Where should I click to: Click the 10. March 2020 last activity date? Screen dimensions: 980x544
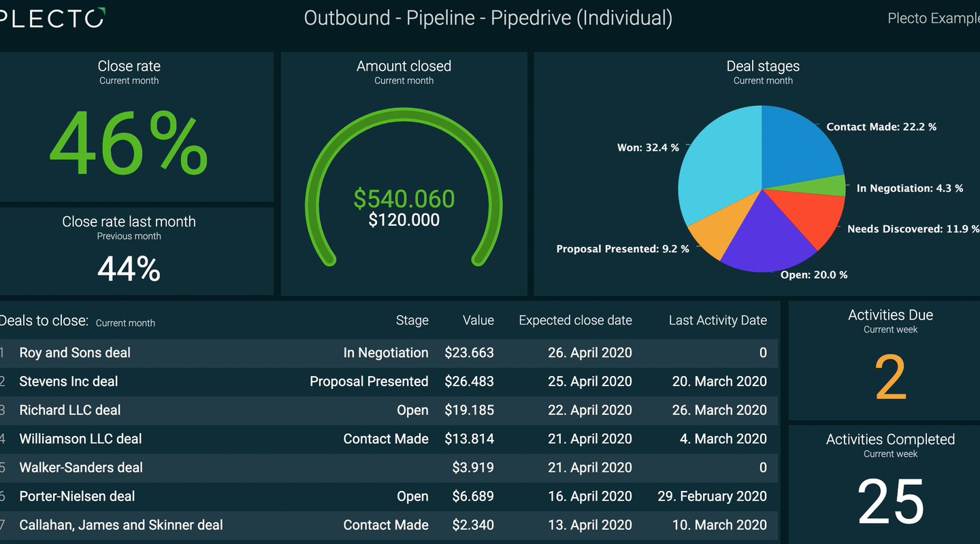click(x=719, y=525)
